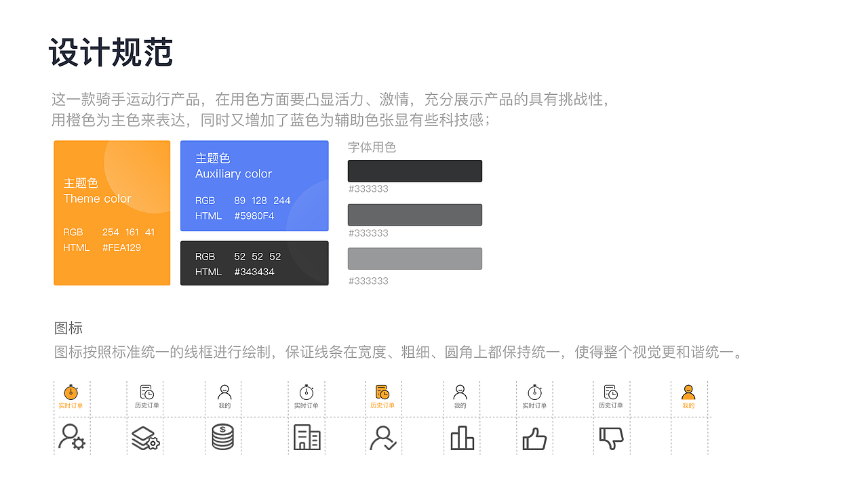This screenshot has height=488, width=868.
Task: Select the orange highlighted 历史订单 icon
Action: pyautogui.click(x=384, y=392)
